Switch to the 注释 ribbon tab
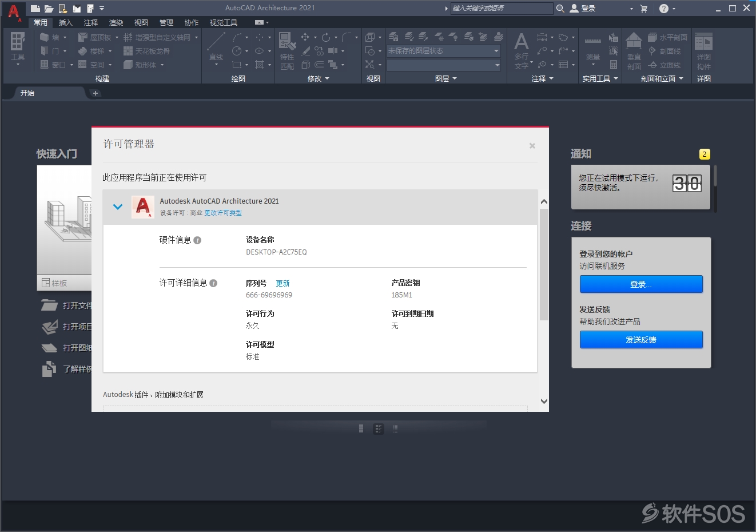This screenshot has height=532, width=756. click(90, 22)
